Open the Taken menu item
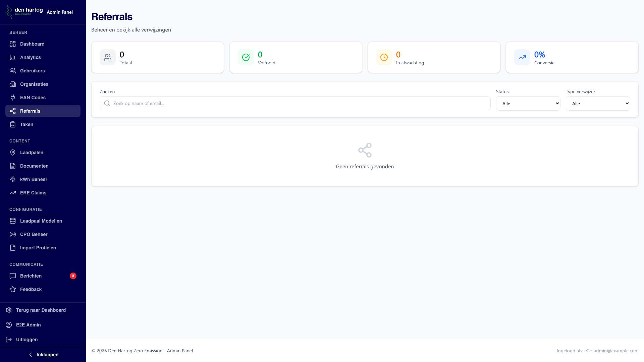The height and width of the screenshot is (362, 644). 26,124
